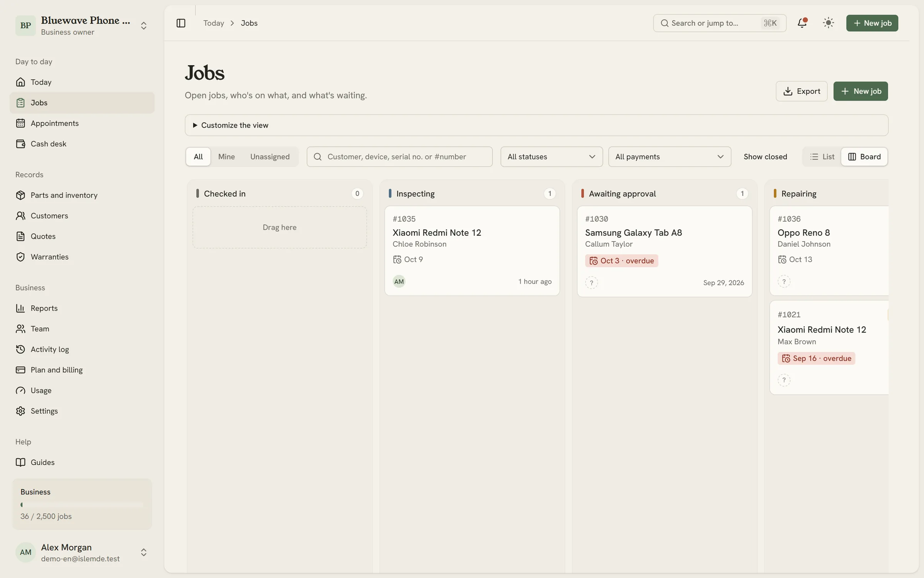
Task: Open Jobs in the sidebar
Action: click(82, 102)
